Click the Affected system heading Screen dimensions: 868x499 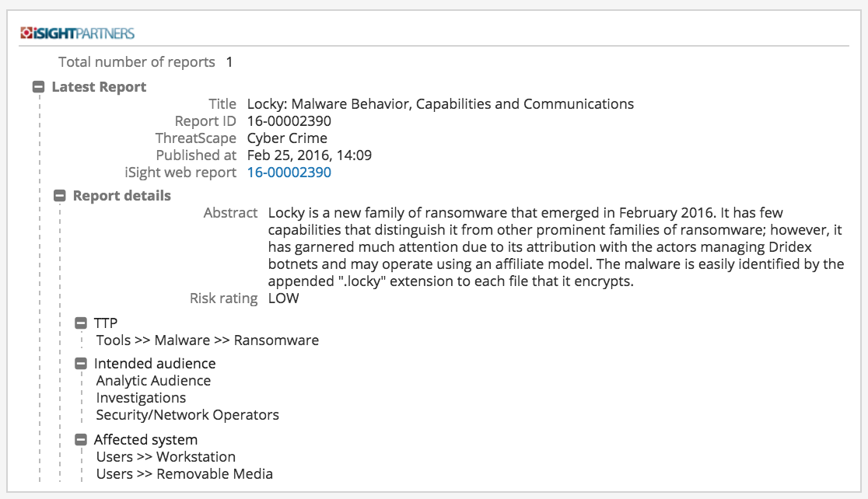[145, 440]
